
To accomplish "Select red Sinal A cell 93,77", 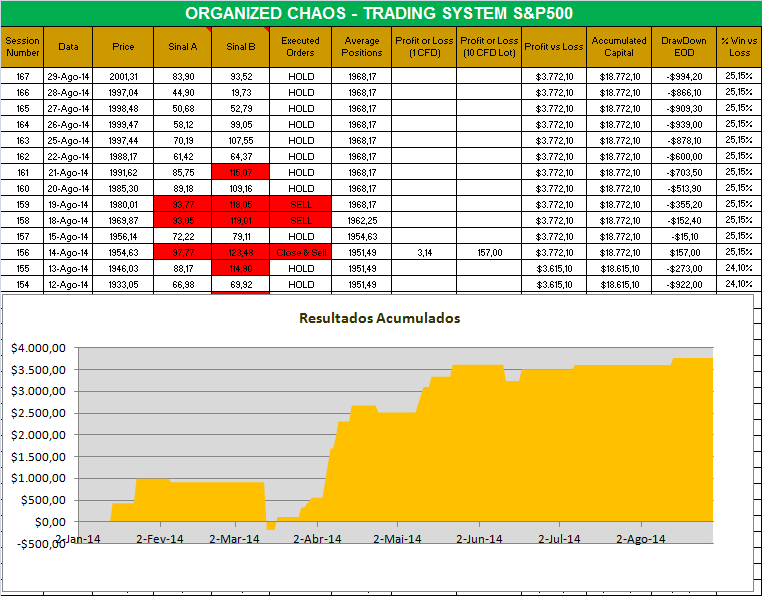I will 183,205.
